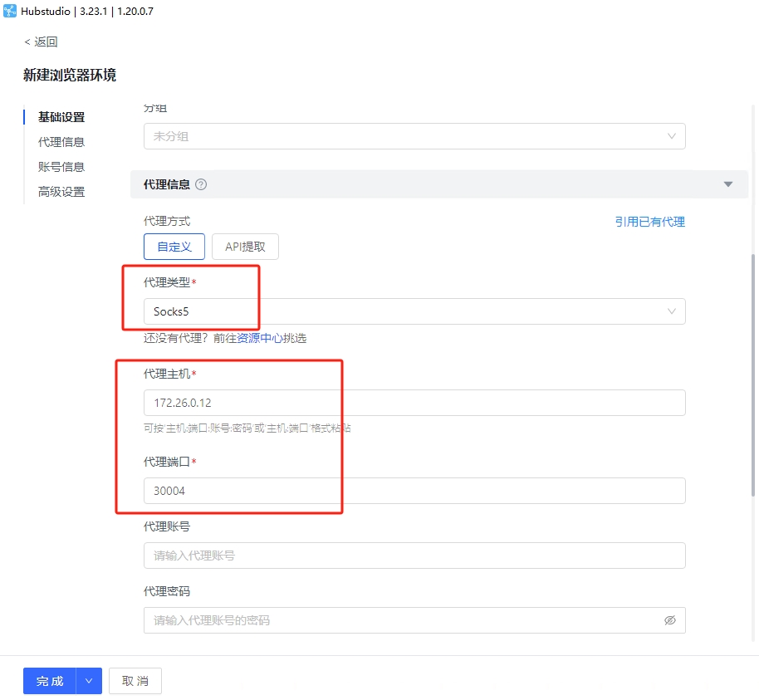Select API提取 proxy method
Image resolution: width=759 pixels, height=700 pixels.
pyautogui.click(x=245, y=247)
